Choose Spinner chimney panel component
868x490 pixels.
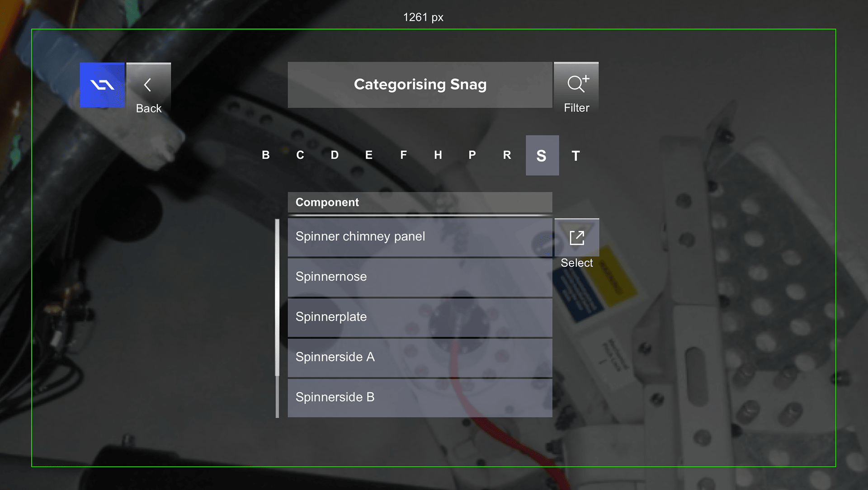point(420,237)
